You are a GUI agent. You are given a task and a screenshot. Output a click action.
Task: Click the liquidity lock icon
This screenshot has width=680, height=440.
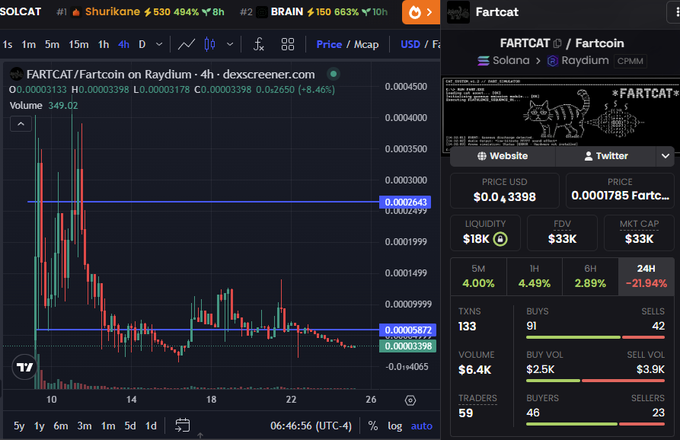coord(500,239)
